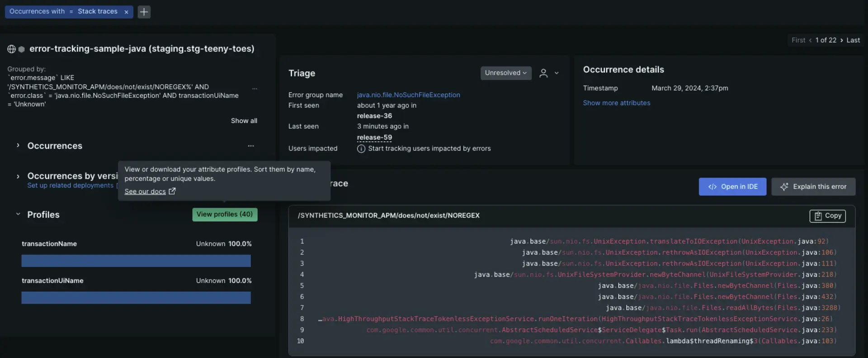The width and height of the screenshot is (868, 358).
Task: Open the assignee user icon
Action: [543, 73]
